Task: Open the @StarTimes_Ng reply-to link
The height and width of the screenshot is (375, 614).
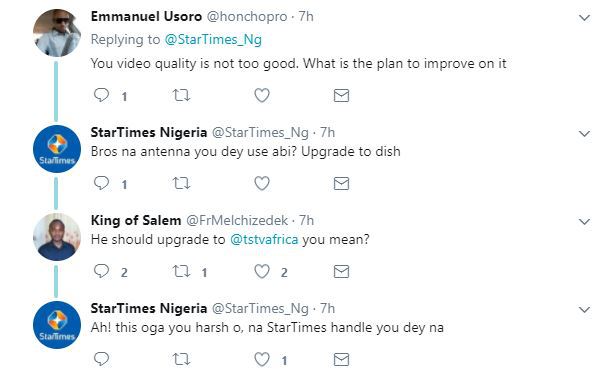Action: tap(213, 40)
